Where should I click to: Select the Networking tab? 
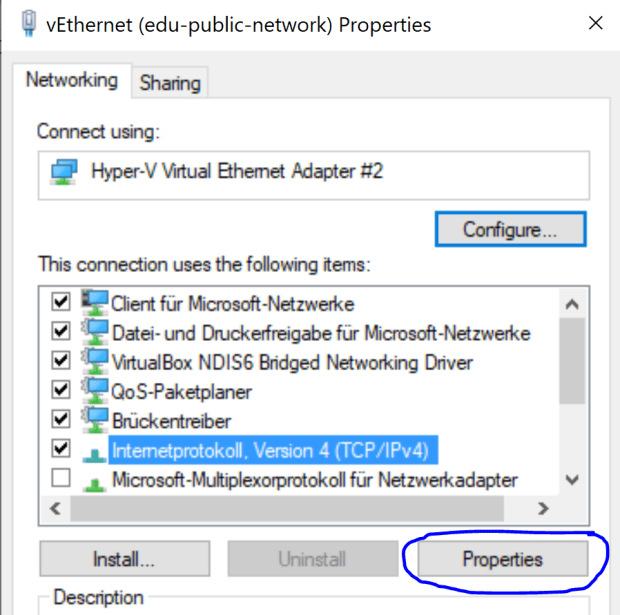coord(72,80)
